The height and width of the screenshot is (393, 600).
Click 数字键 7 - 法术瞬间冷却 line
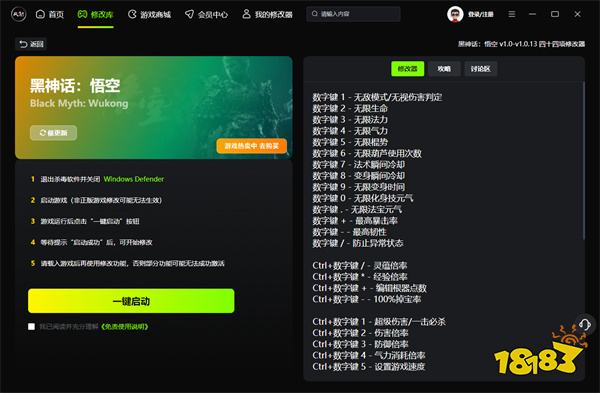point(359,165)
